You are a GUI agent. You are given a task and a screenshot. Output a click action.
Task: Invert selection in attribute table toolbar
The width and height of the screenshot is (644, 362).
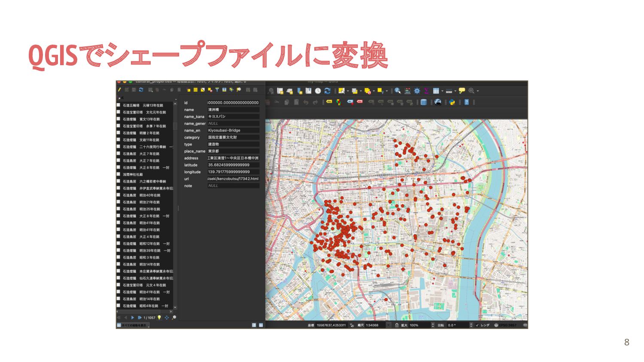[x=203, y=90]
